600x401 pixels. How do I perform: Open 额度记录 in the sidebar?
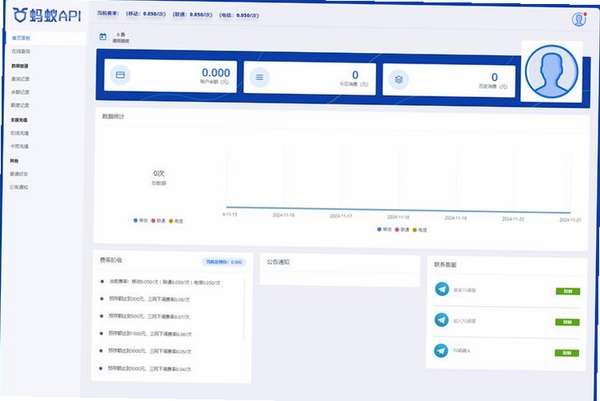[x=20, y=105]
